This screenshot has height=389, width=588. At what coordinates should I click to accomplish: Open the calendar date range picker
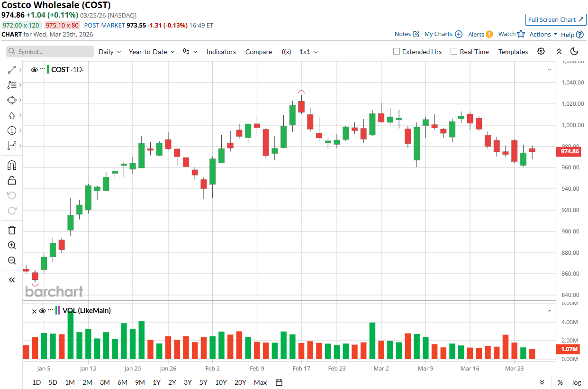pos(279,382)
